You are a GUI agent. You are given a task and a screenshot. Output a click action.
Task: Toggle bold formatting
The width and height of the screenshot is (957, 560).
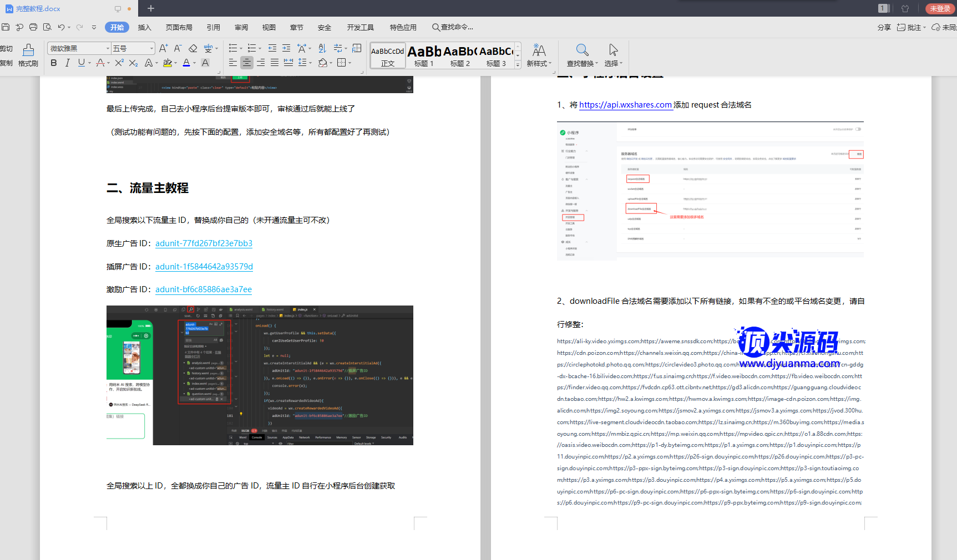pyautogui.click(x=54, y=63)
